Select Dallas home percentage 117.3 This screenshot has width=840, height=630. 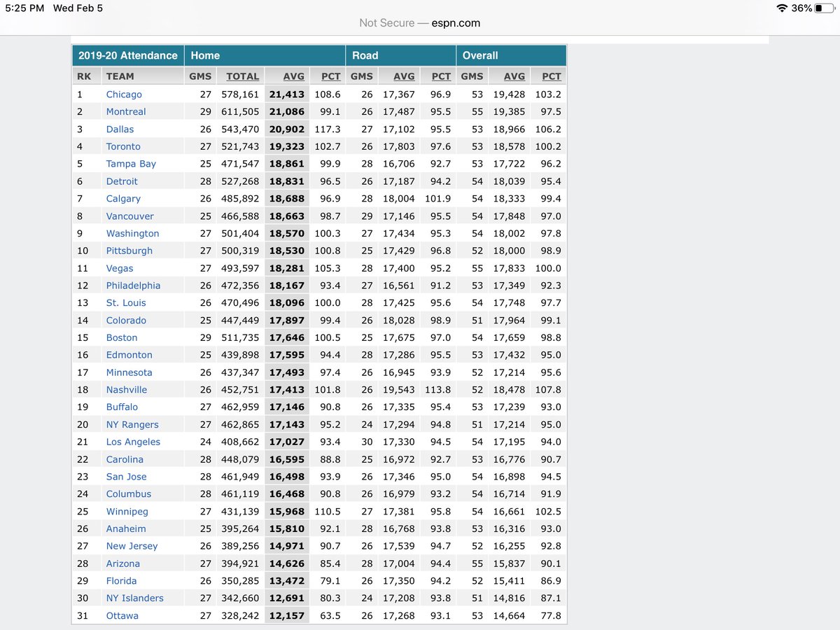[328, 129]
